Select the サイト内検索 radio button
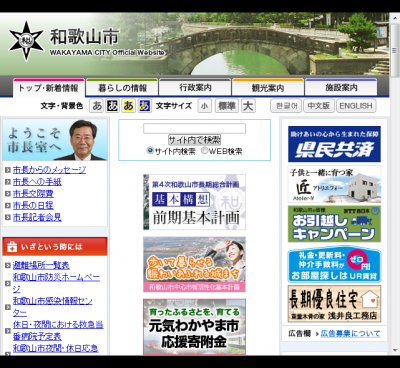The image size is (400, 368). click(150, 151)
